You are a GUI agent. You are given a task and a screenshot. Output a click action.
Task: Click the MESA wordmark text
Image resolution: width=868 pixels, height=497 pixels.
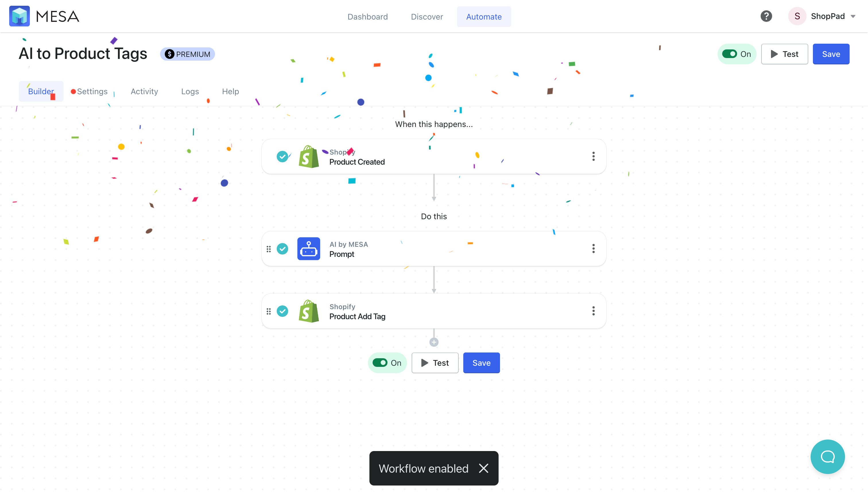pos(58,16)
